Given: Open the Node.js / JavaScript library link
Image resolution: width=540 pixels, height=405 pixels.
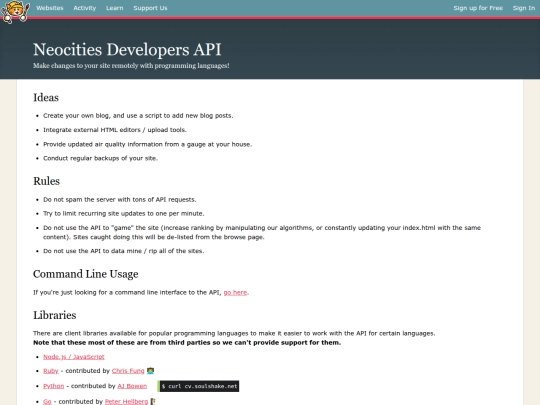Looking at the screenshot, I should (x=74, y=357).
